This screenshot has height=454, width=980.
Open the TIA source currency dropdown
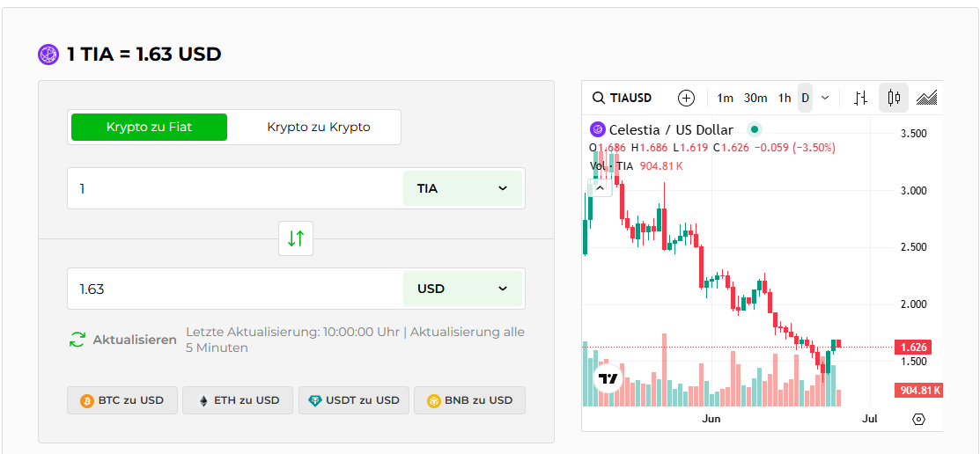click(x=462, y=188)
